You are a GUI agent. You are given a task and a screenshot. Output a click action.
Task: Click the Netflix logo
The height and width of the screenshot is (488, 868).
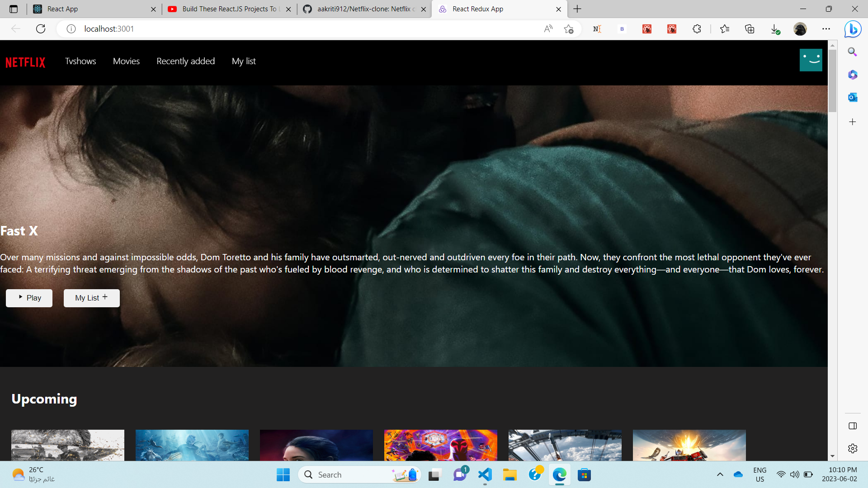[25, 62]
